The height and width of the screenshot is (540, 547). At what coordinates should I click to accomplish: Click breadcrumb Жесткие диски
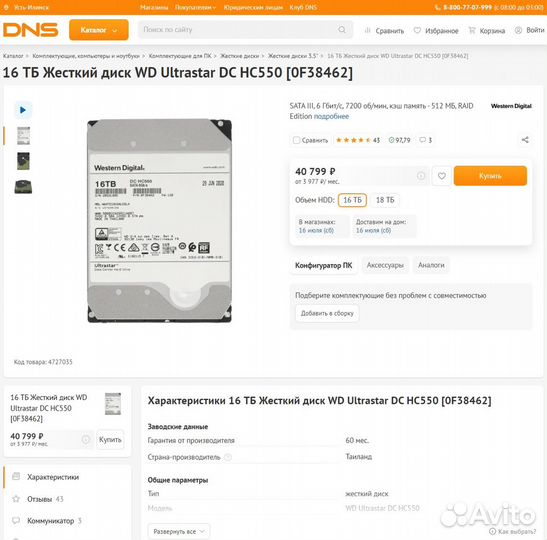pyautogui.click(x=240, y=56)
